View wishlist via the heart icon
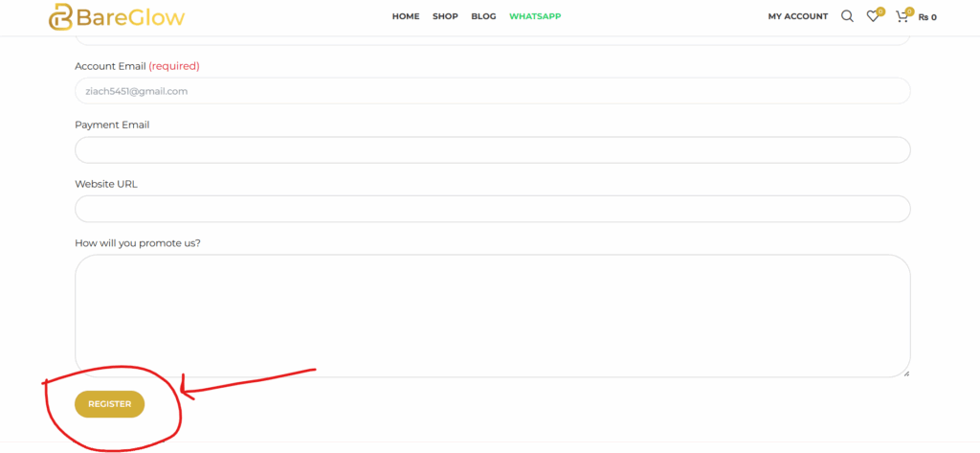Viewport: 980px width, 453px height. click(873, 17)
